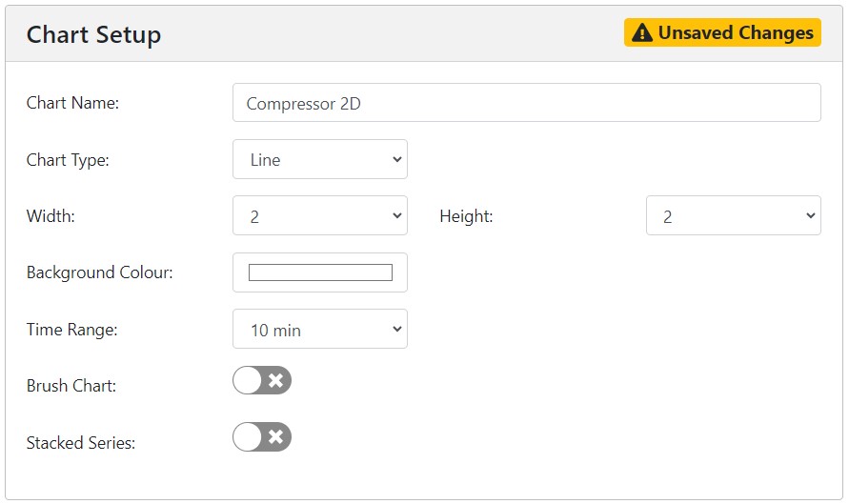Open the Background Colour white swatch
The image size is (849, 504).
pos(320,272)
